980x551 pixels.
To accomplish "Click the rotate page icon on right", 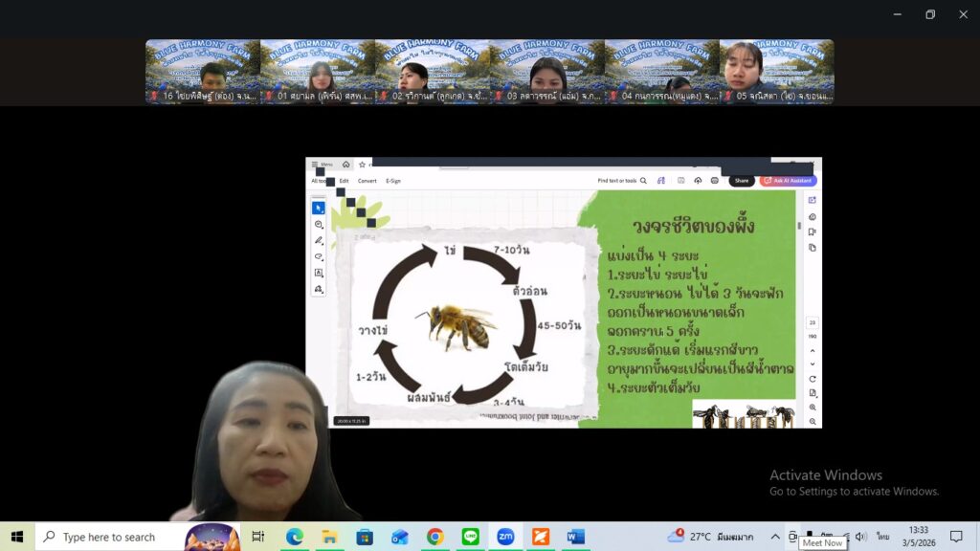I will coord(812,379).
